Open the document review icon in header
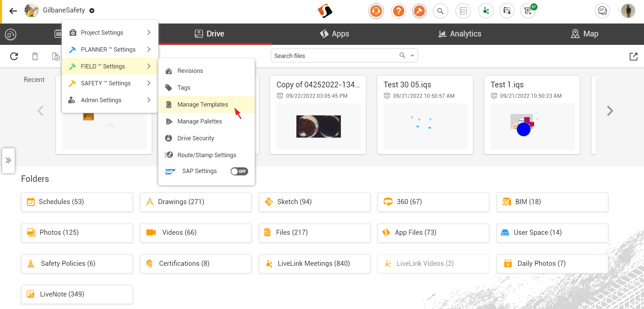 [507, 11]
